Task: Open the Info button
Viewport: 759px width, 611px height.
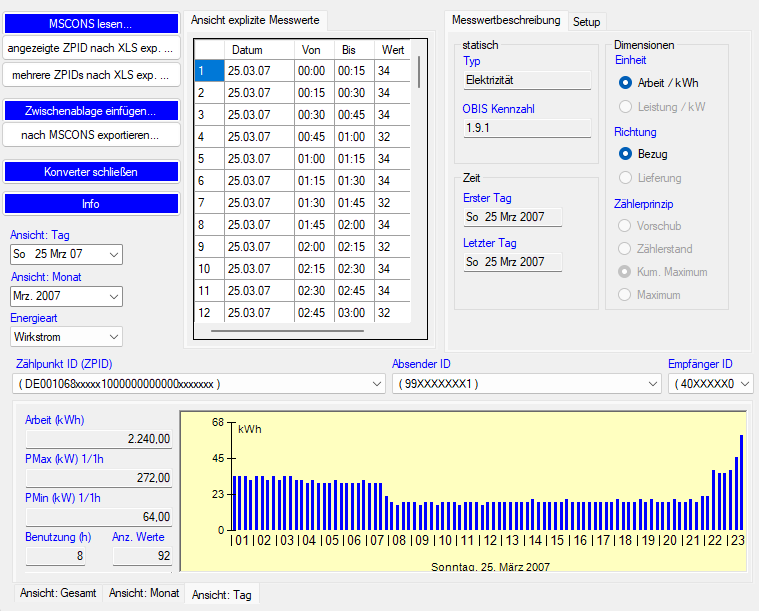Action: click(x=91, y=204)
